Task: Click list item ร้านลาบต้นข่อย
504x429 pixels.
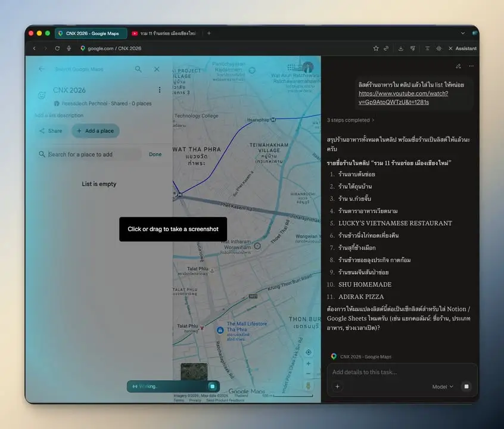Action: coord(357,175)
